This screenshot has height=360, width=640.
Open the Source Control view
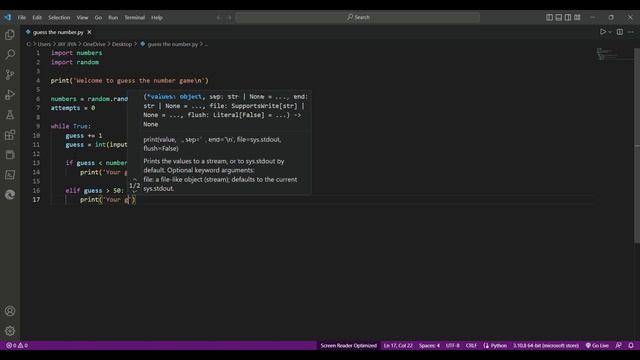10,74
